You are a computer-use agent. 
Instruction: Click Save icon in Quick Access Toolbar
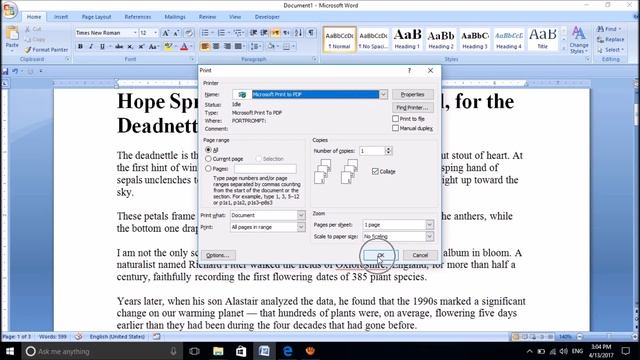[5, 71]
